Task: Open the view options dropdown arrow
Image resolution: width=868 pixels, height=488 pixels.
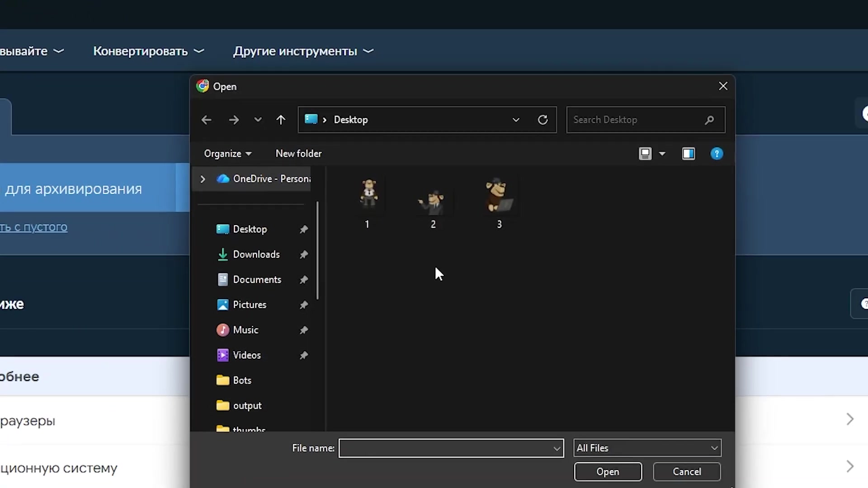Action: pos(662,154)
